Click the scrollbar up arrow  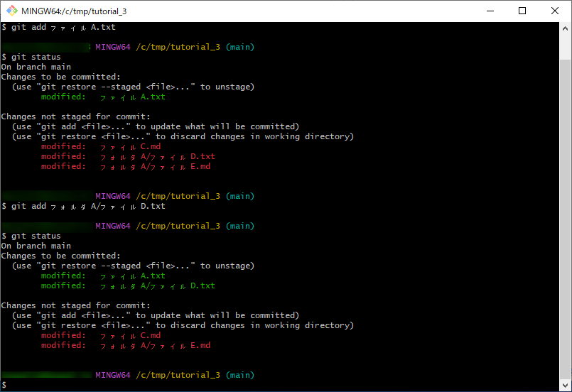tap(565, 28)
